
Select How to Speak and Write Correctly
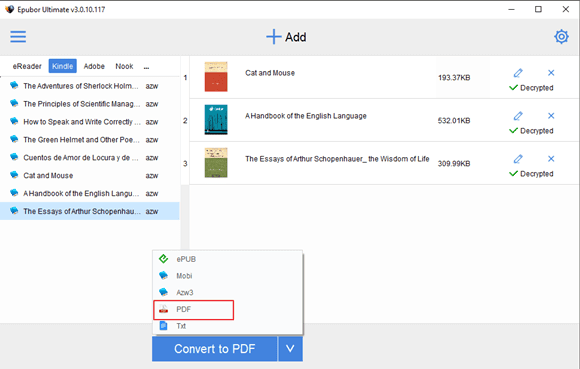[x=90, y=122]
